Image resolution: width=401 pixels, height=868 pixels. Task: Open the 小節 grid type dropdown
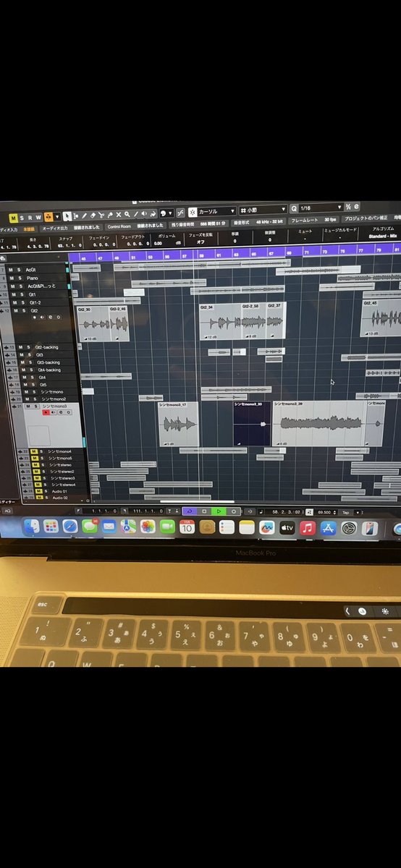[x=263, y=210]
